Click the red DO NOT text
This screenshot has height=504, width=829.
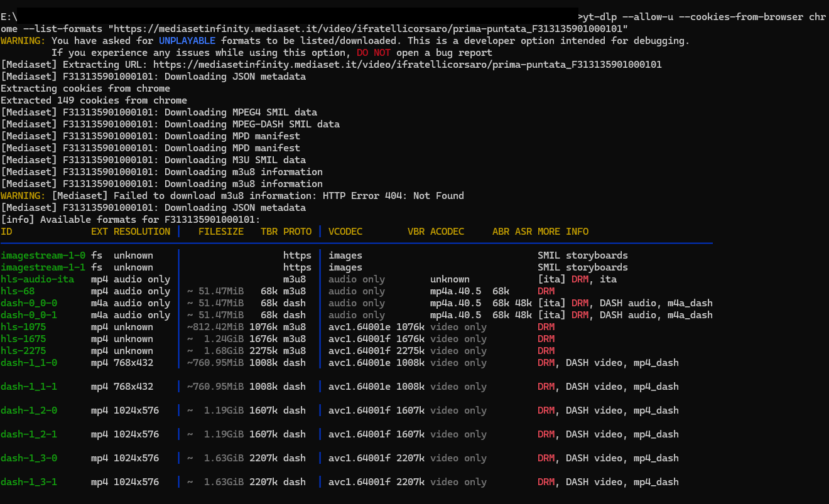374,53
